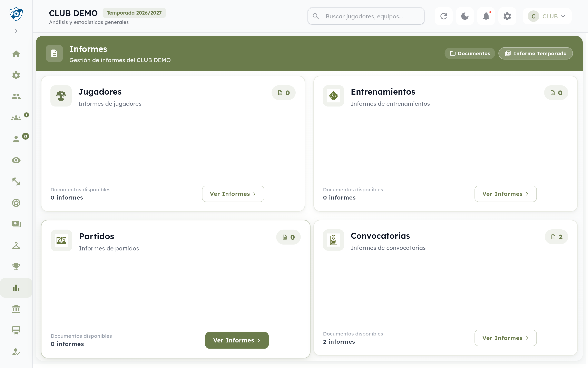Click the Entrenamientos tactics board icon

click(334, 96)
